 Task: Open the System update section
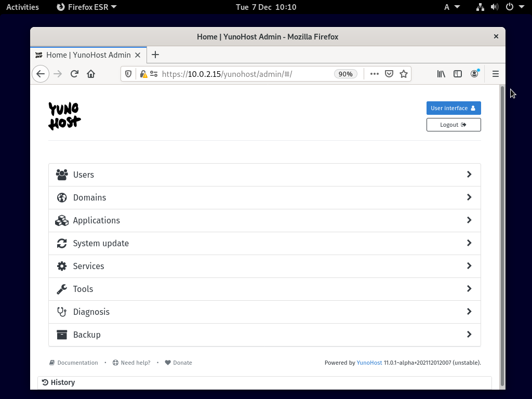pyautogui.click(x=264, y=243)
